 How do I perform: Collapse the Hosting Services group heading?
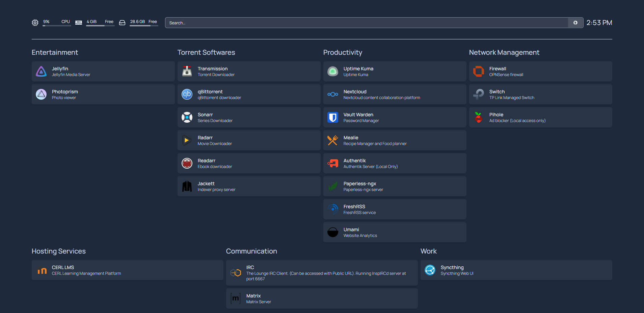[x=59, y=251]
